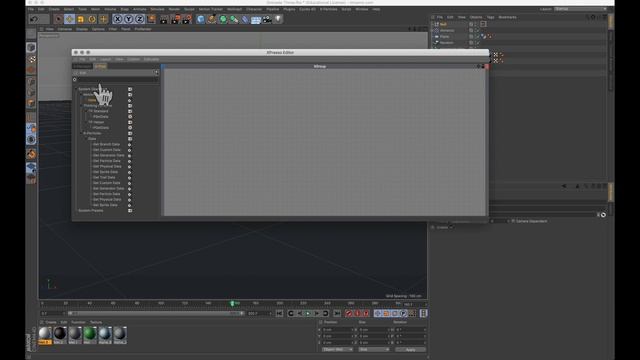The width and height of the screenshot is (640, 360).
Task: Click the Apply button in Coordinates panel
Action: click(x=411, y=350)
